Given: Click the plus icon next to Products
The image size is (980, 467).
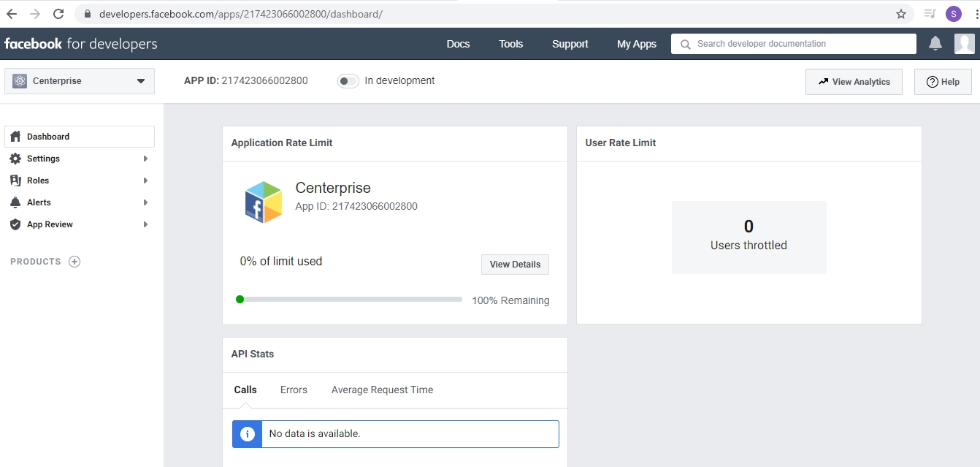Looking at the screenshot, I should point(74,262).
